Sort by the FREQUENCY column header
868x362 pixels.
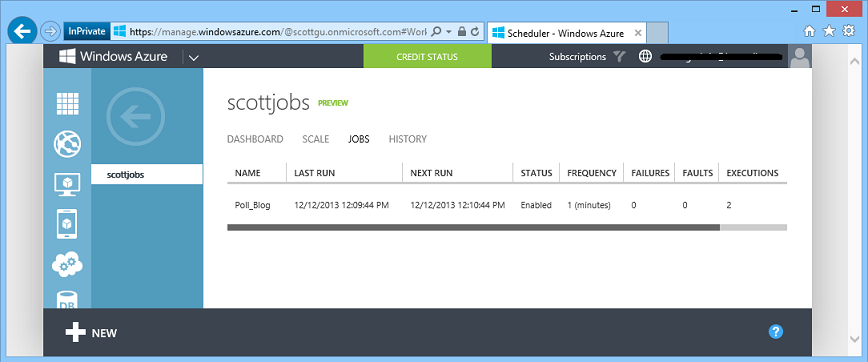click(592, 173)
